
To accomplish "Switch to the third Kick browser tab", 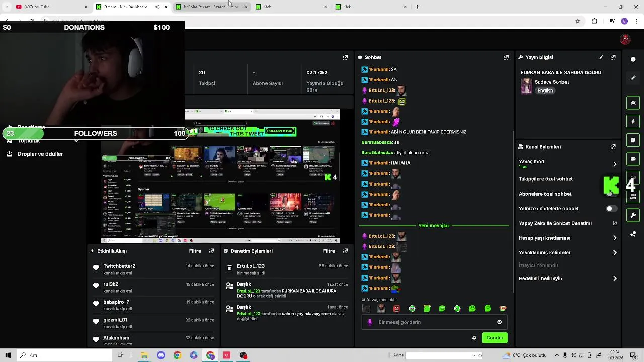I will (292, 7).
